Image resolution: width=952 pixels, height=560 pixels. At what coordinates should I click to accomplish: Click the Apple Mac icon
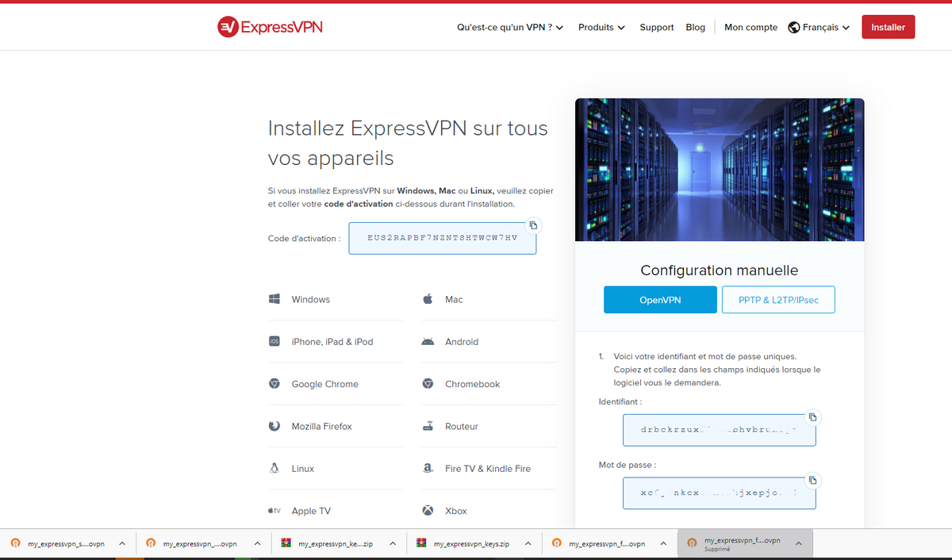[428, 299]
